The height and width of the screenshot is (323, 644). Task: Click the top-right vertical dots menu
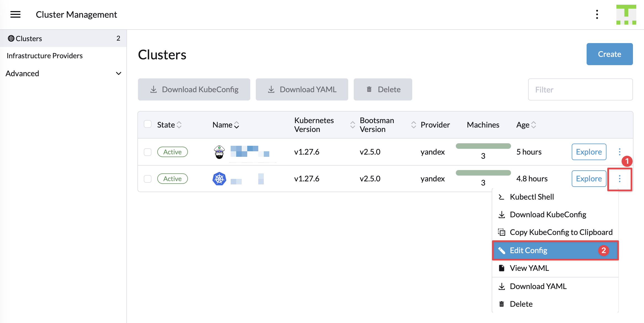click(597, 14)
